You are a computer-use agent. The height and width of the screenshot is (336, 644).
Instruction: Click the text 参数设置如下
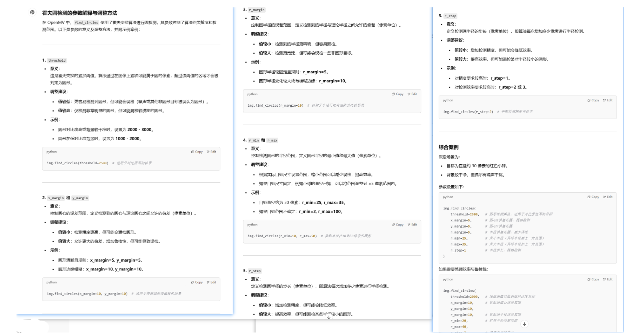(x=451, y=187)
